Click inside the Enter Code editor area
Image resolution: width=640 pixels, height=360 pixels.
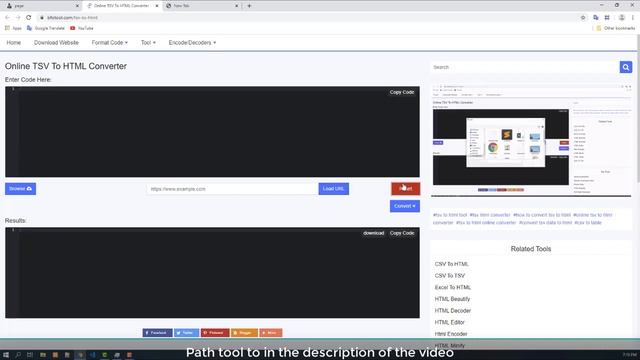point(212,132)
